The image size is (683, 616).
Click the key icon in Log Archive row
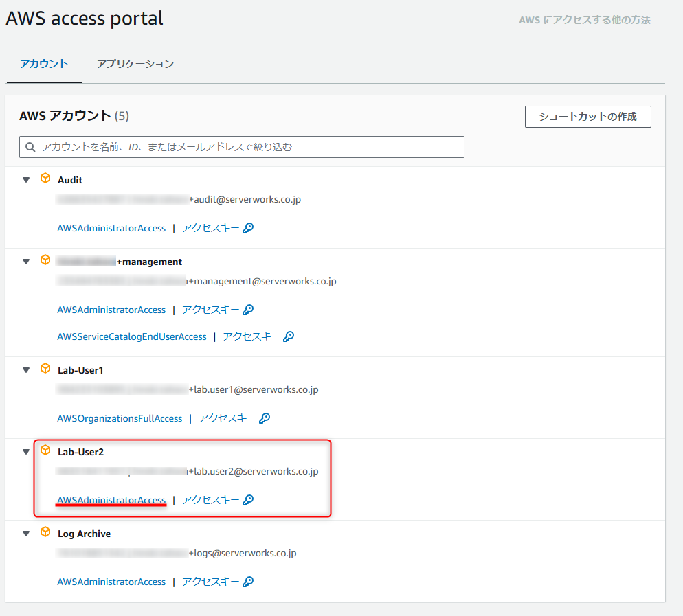pos(248,582)
